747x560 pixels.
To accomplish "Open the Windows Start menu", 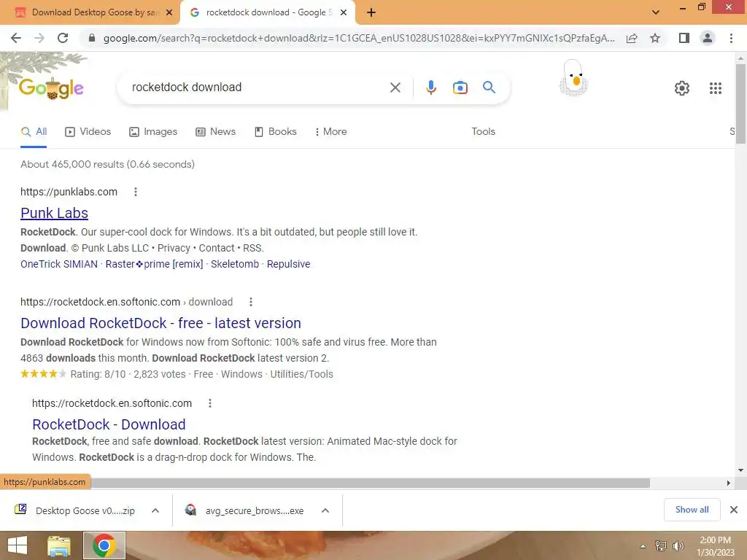I will 18,545.
